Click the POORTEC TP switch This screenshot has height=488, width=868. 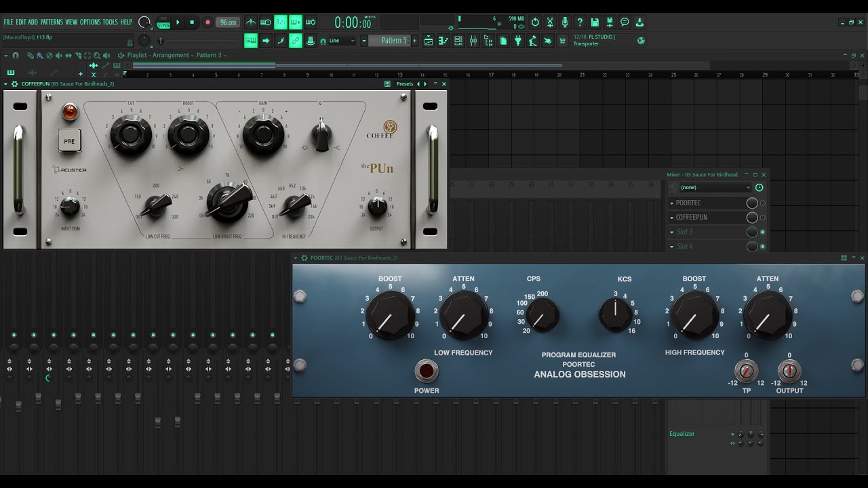[747, 371]
